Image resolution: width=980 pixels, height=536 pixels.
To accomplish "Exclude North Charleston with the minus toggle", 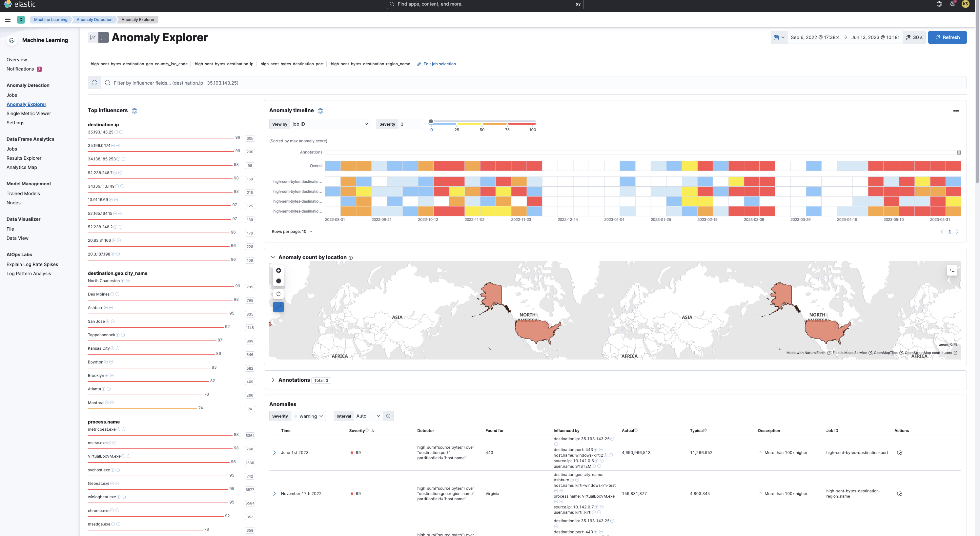I will coord(128,281).
